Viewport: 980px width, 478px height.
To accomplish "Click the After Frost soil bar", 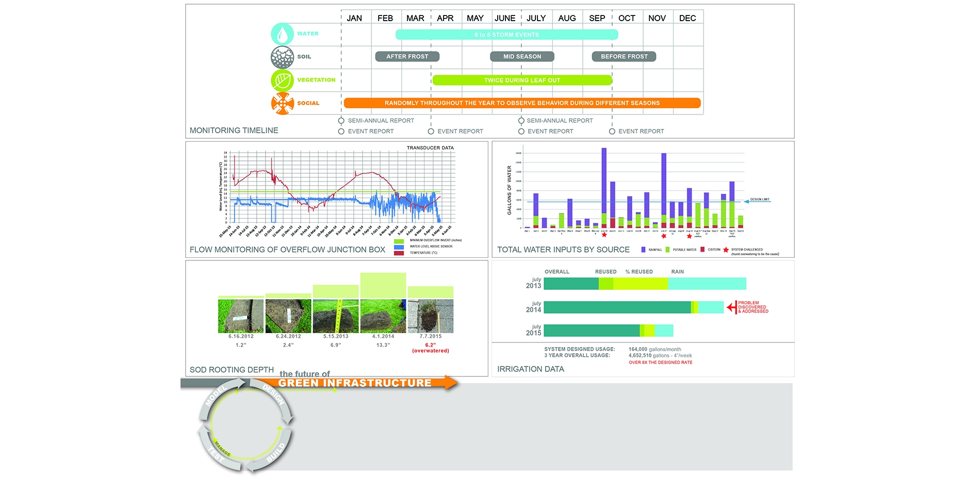I will pyautogui.click(x=407, y=57).
